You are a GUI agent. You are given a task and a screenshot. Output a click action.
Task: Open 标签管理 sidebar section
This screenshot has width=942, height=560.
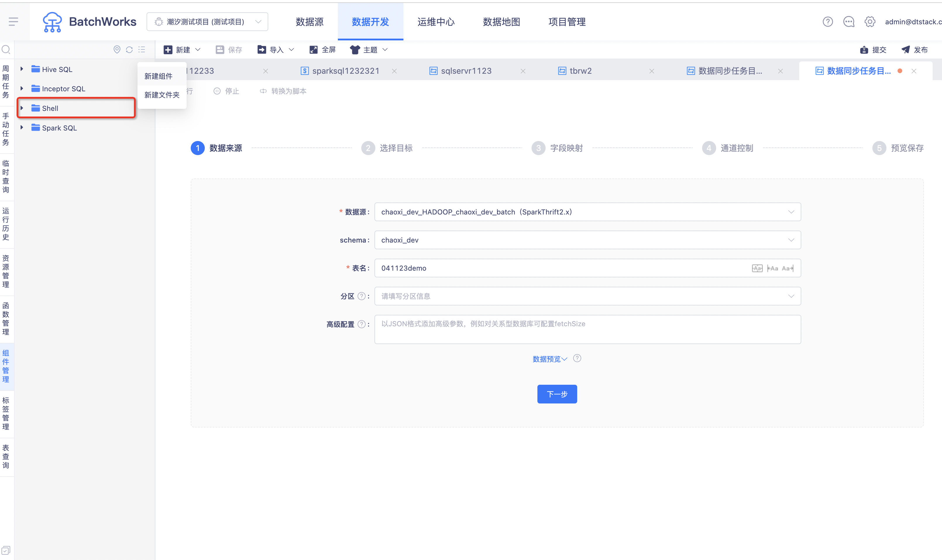(6, 414)
